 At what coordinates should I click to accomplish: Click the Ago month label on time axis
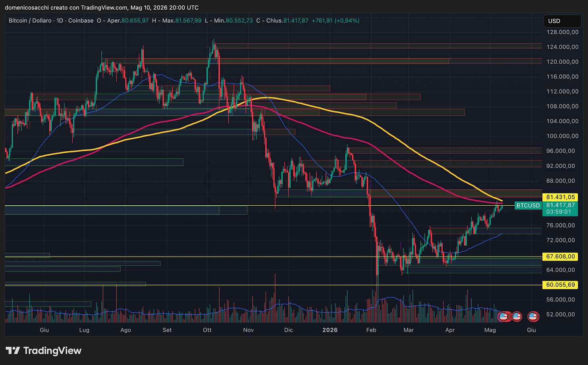pyautogui.click(x=126, y=330)
